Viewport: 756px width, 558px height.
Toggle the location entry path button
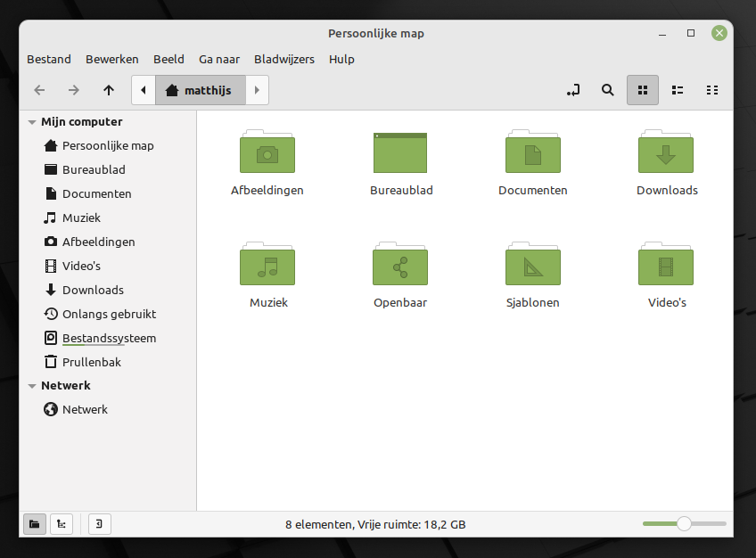pyautogui.click(x=573, y=90)
